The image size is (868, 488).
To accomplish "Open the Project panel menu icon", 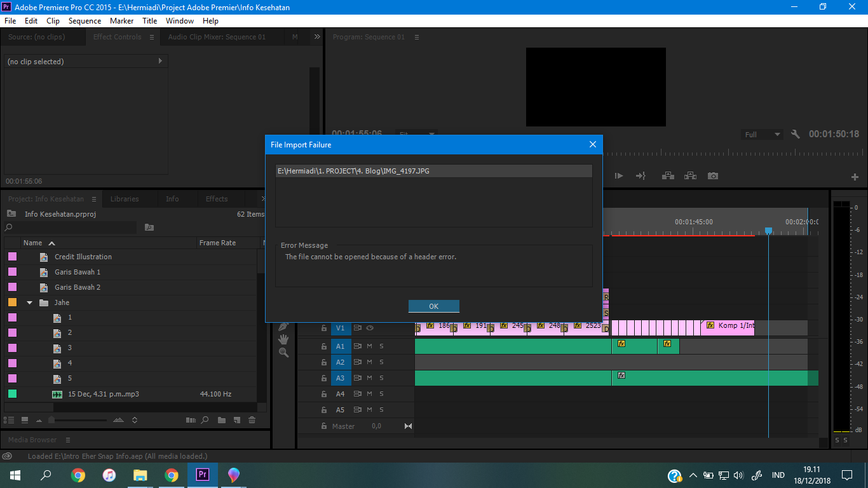I will pos(94,199).
